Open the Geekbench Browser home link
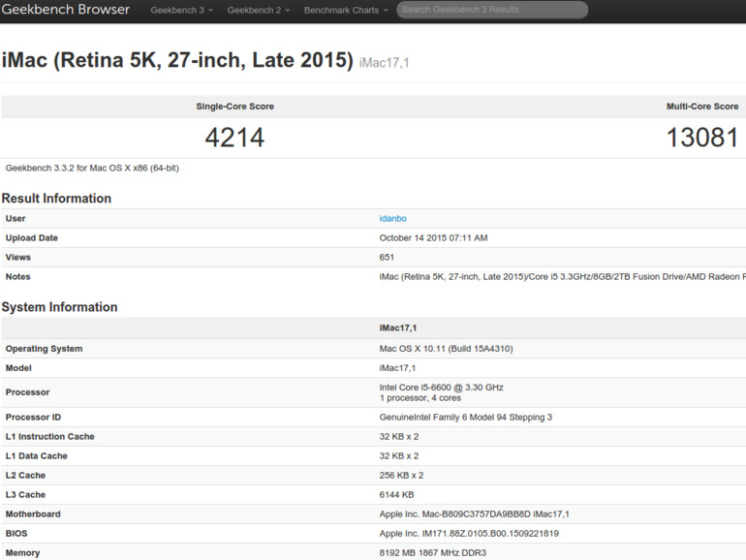The image size is (746, 560). click(65, 10)
